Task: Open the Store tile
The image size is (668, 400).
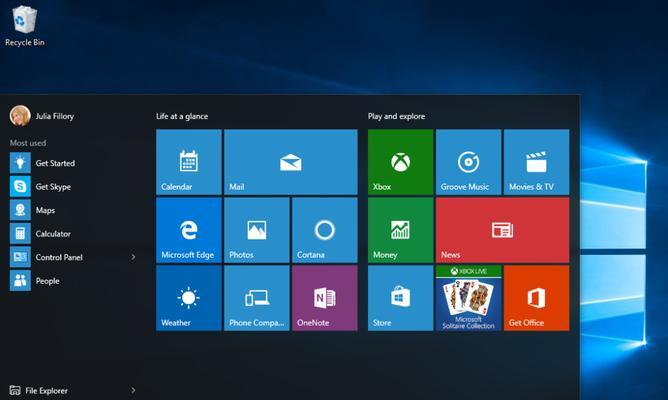Action: 400,298
